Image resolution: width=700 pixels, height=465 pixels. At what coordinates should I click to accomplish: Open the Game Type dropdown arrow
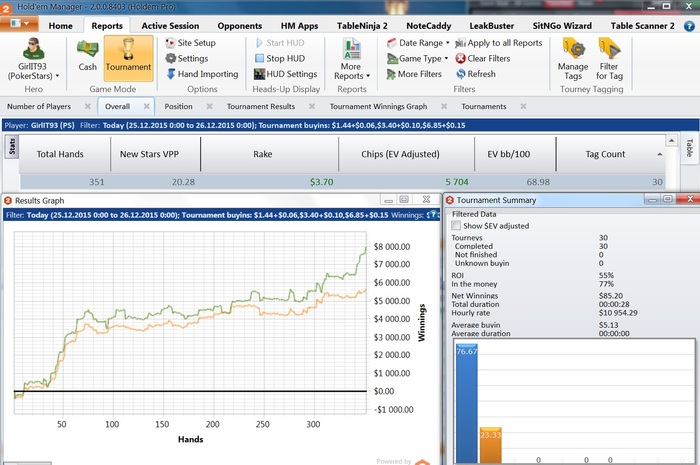tap(446, 58)
